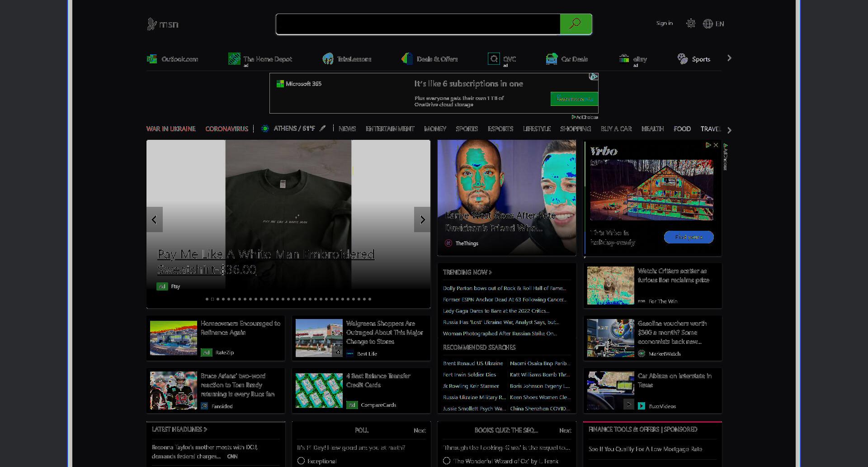Open the Naomi Osaka recommended search
The image size is (868, 467).
click(x=540, y=363)
